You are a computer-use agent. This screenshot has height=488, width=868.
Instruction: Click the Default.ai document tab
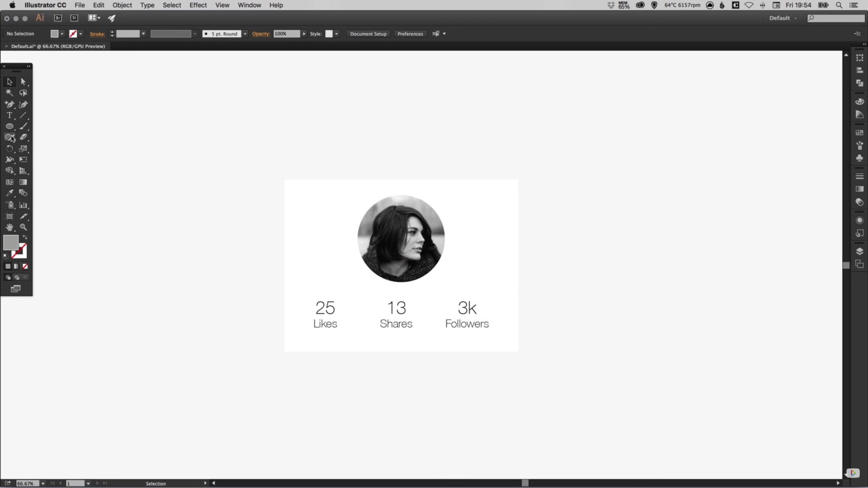click(57, 46)
